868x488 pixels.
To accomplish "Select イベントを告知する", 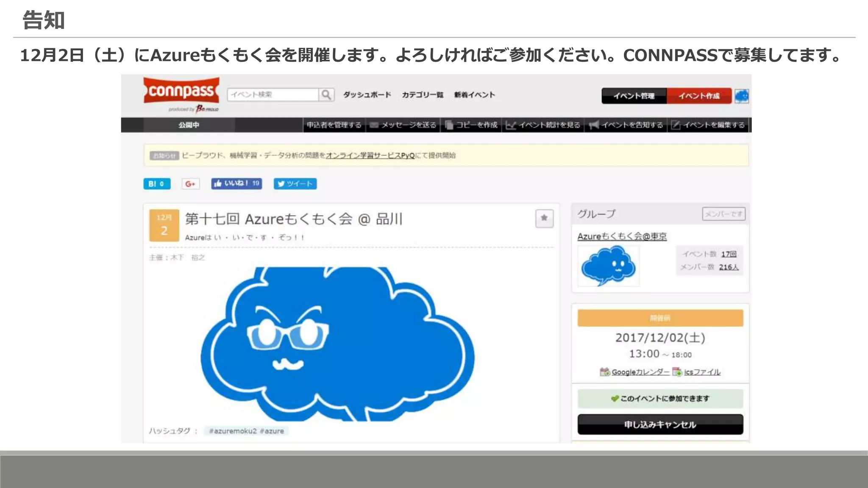I will point(626,125).
